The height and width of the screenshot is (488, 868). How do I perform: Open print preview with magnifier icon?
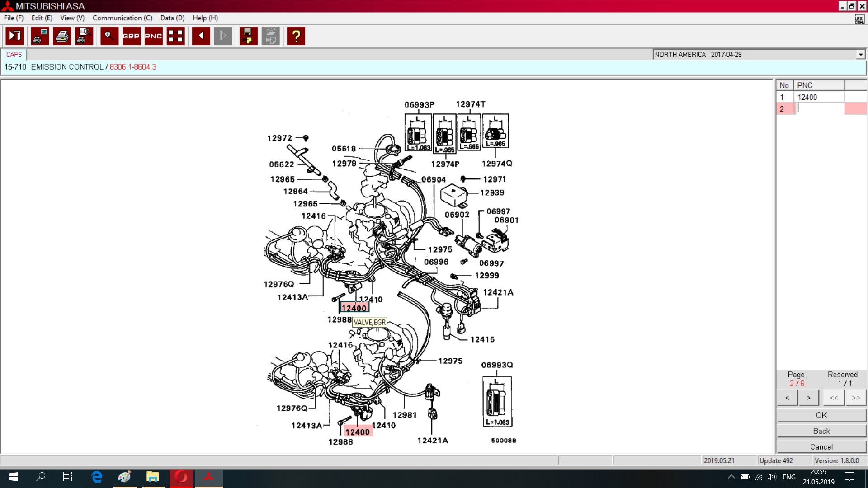(84, 36)
